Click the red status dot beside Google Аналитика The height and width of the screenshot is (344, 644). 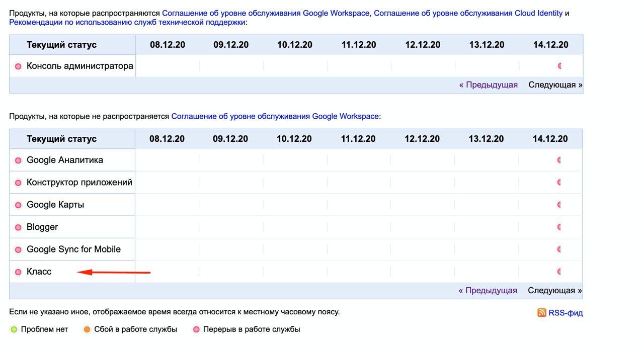click(18, 160)
